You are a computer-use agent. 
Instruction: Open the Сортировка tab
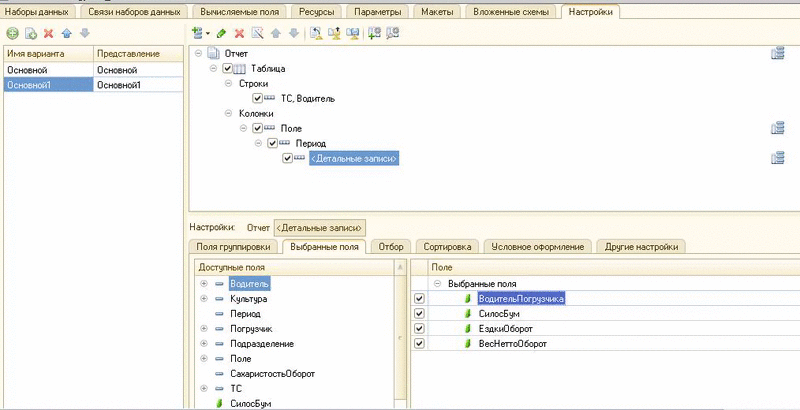tap(447, 247)
